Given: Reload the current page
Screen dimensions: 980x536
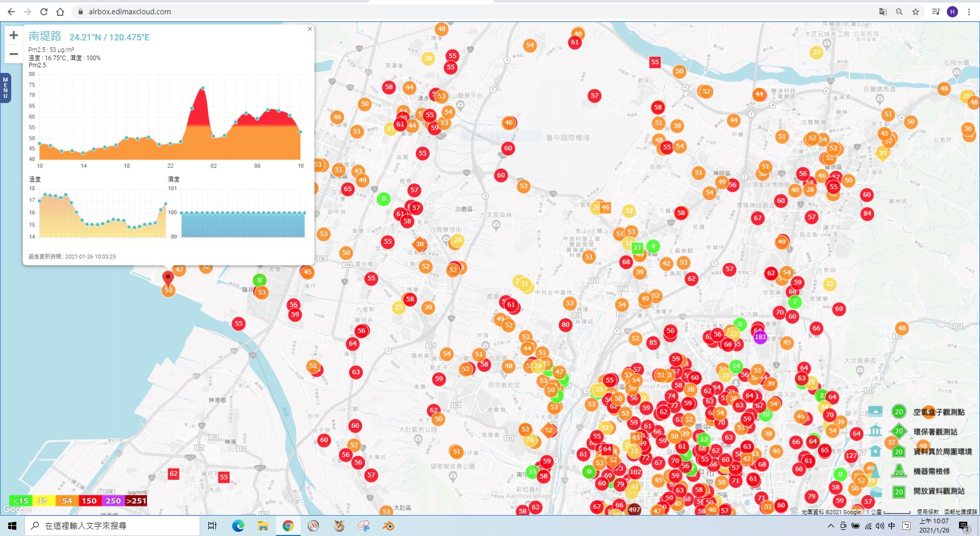Looking at the screenshot, I should click(44, 12).
